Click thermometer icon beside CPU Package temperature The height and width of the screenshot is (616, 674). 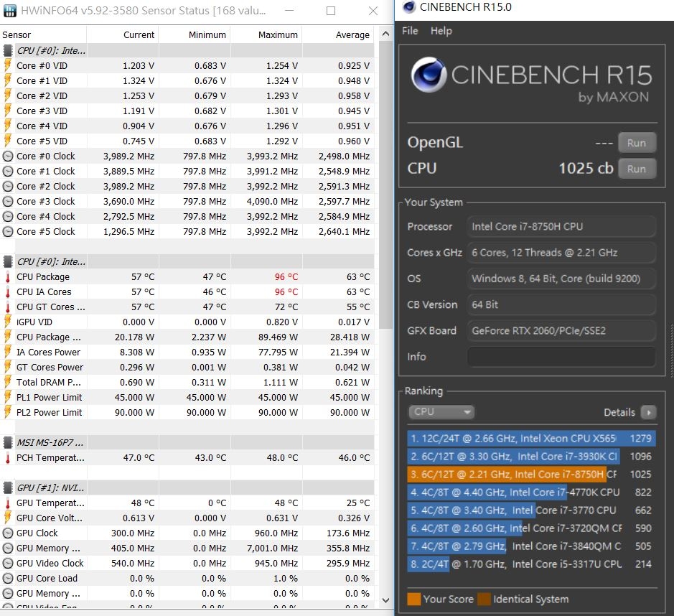(x=8, y=277)
